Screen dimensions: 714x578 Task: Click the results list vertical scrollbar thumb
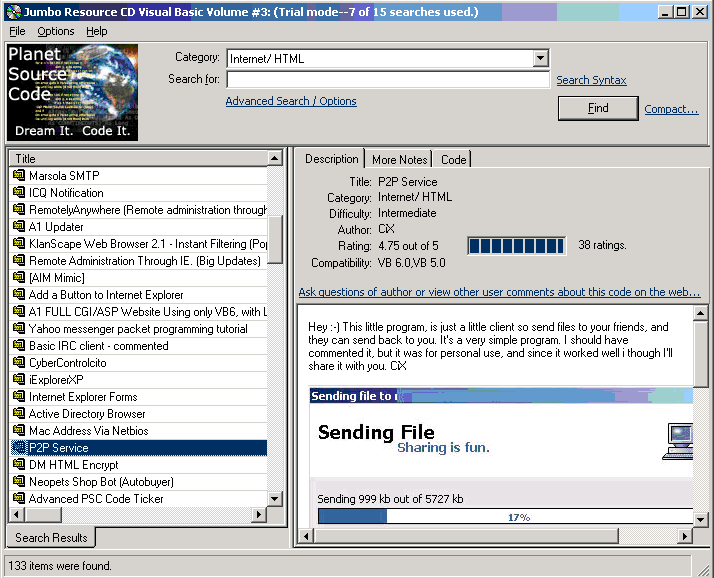(x=275, y=240)
